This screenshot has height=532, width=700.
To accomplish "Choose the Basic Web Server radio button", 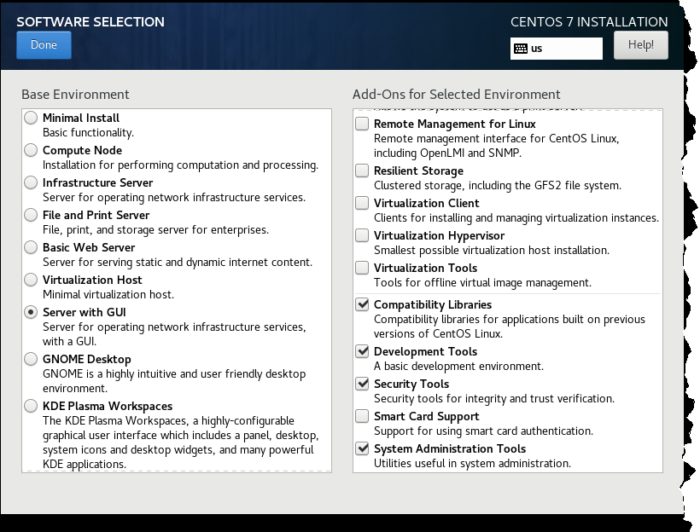I will pos(31,247).
